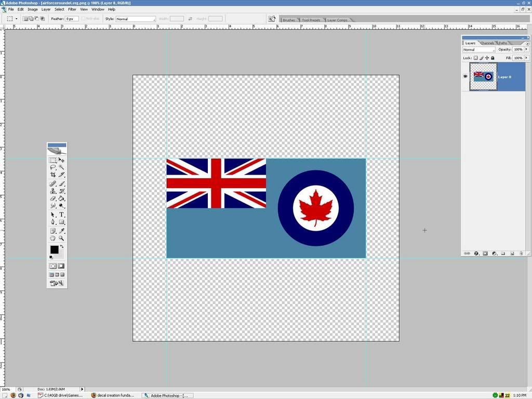Open the File Browser toggle icon
This screenshot has height=399, width=532.
pos(272,19)
